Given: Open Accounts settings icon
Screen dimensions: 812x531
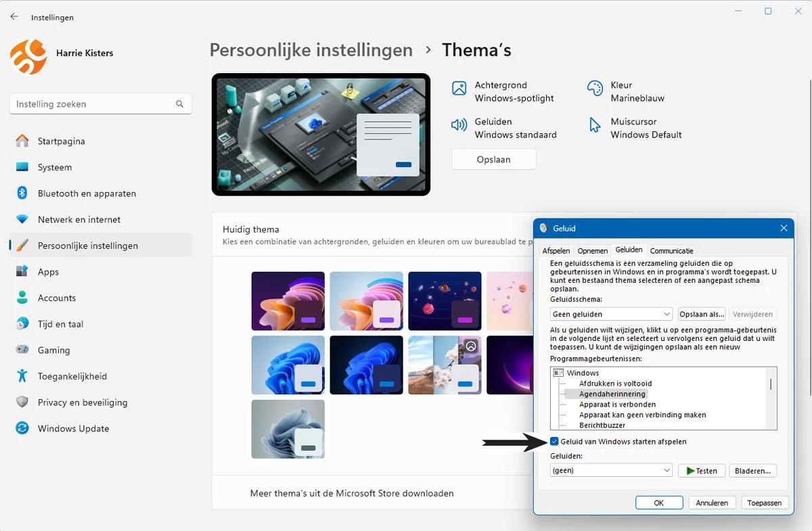Looking at the screenshot, I should point(22,298).
